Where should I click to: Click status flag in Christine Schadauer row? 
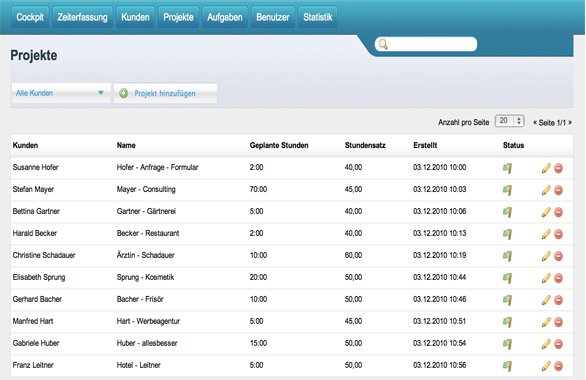(x=508, y=256)
